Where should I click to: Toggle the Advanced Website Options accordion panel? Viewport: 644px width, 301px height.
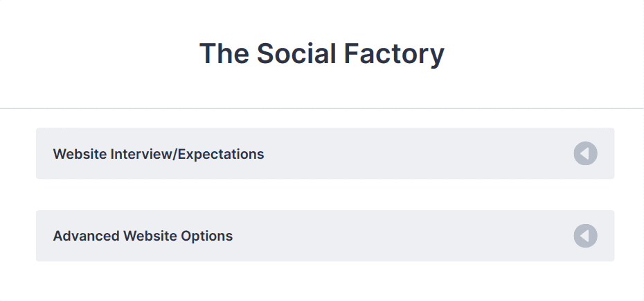pos(325,236)
